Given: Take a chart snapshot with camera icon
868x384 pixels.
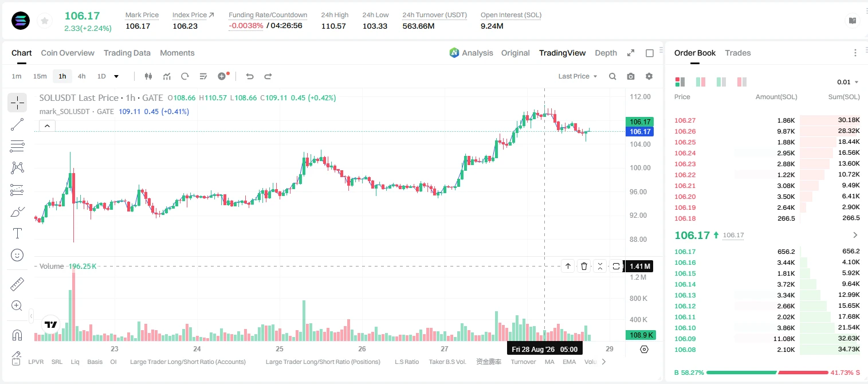Looking at the screenshot, I should pyautogui.click(x=631, y=76).
